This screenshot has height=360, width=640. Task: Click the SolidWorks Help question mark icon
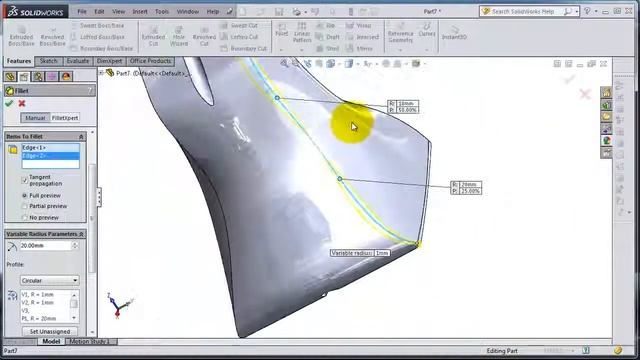tap(587, 11)
